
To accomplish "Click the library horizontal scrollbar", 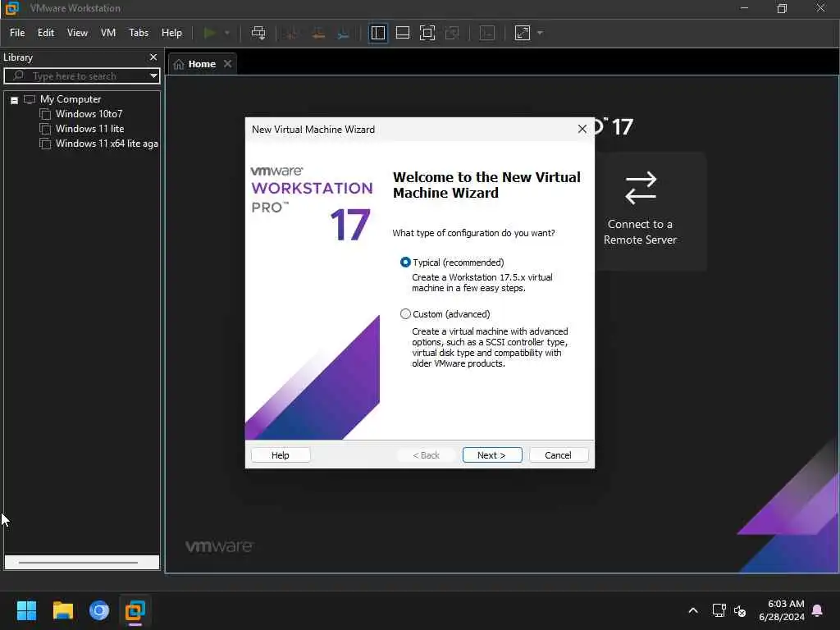I will point(78,563).
